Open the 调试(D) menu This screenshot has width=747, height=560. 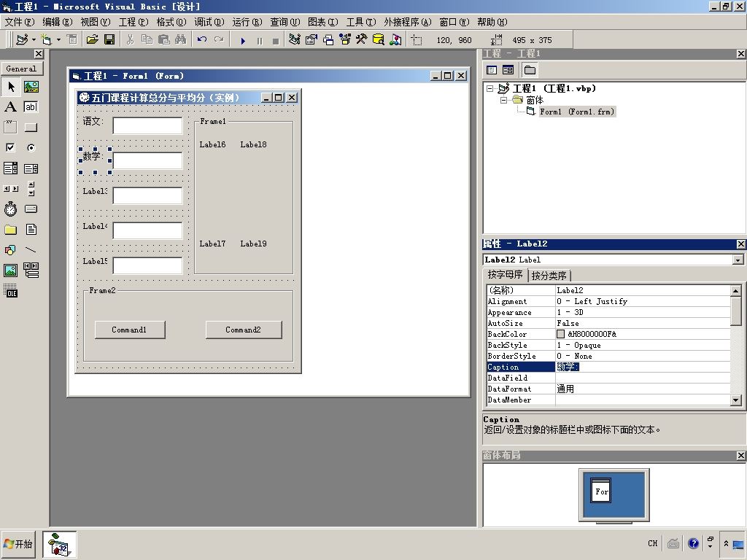[209, 22]
